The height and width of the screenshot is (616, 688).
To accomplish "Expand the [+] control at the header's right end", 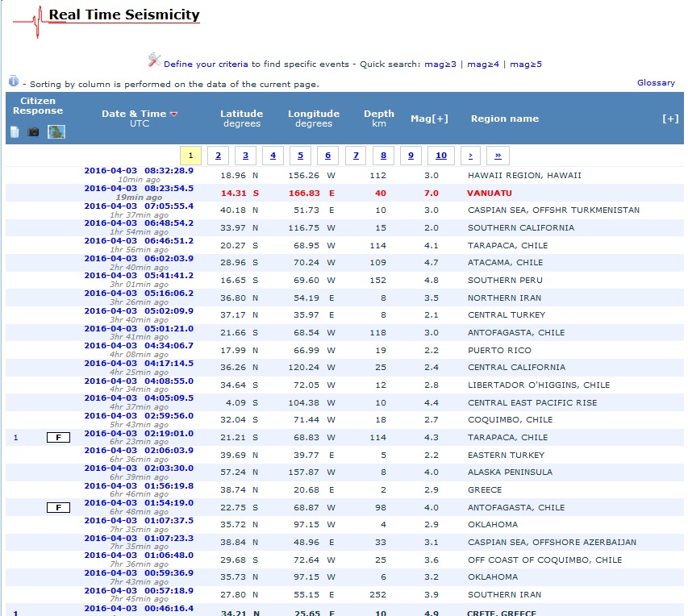I will [x=670, y=119].
